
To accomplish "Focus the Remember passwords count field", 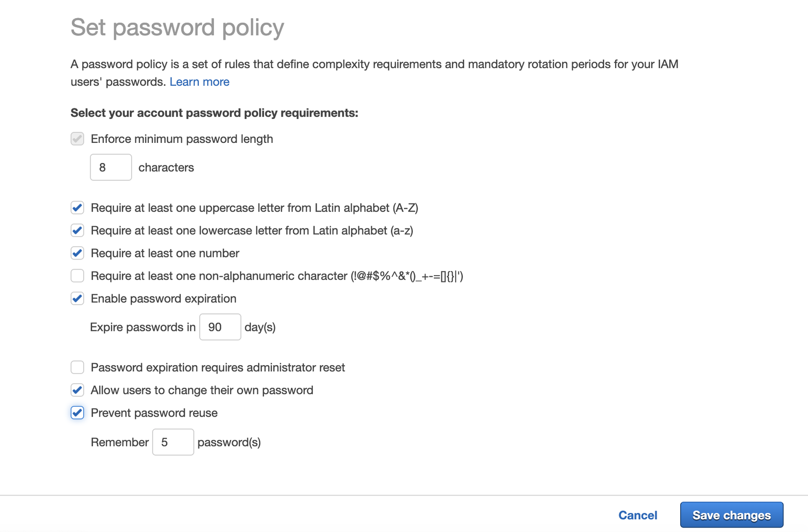I will [x=173, y=442].
